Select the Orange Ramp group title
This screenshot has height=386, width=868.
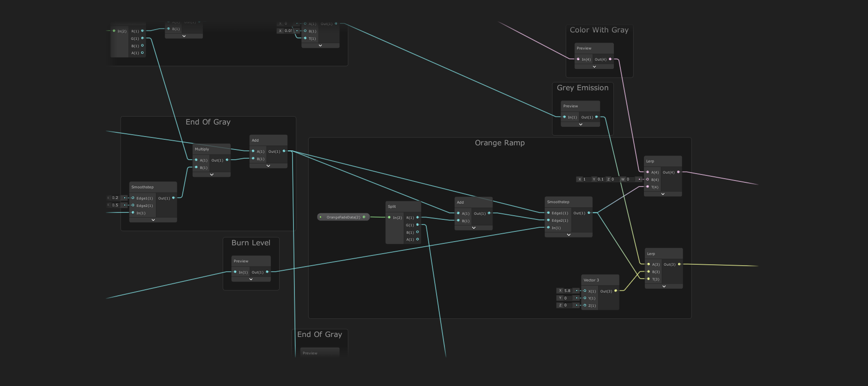[x=500, y=143]
